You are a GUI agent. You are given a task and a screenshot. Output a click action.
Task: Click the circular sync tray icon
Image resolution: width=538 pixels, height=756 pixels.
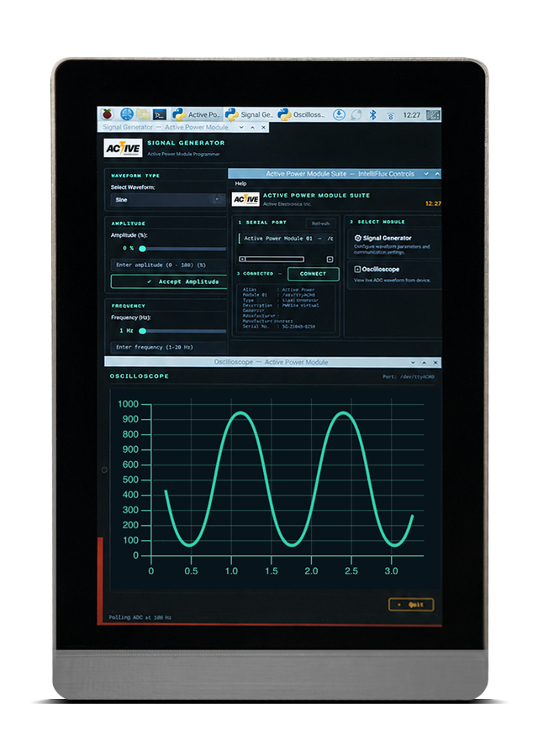356,114
